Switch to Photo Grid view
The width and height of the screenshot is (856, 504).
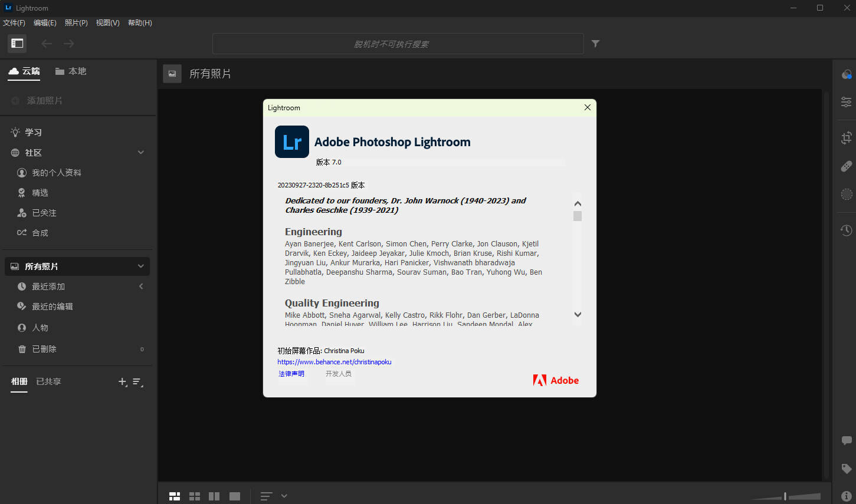175,496
